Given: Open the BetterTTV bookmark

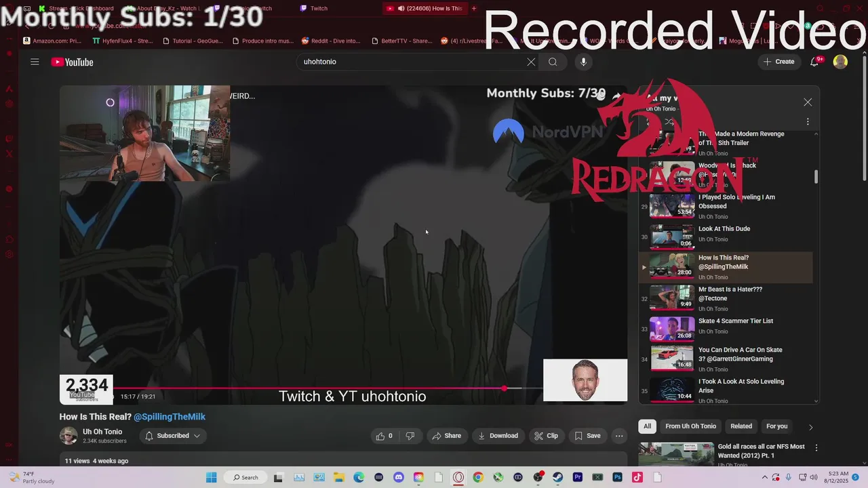Looking at the screenshot, I should click(401, 41).
